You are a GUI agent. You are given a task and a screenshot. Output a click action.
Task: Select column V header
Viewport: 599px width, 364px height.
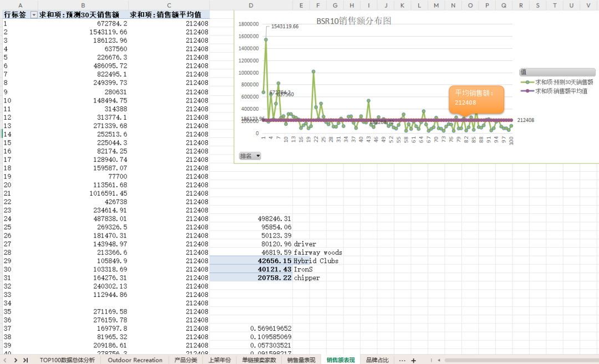(x=588, y=6)
